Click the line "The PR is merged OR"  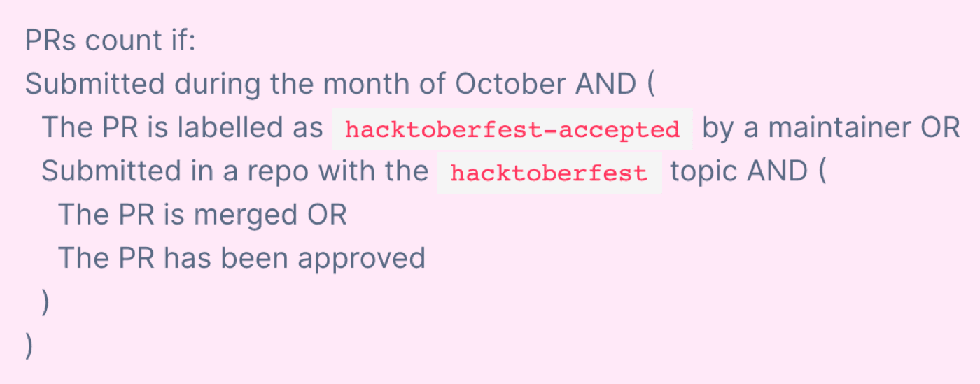pyautogui.click(x=202, y=215)
